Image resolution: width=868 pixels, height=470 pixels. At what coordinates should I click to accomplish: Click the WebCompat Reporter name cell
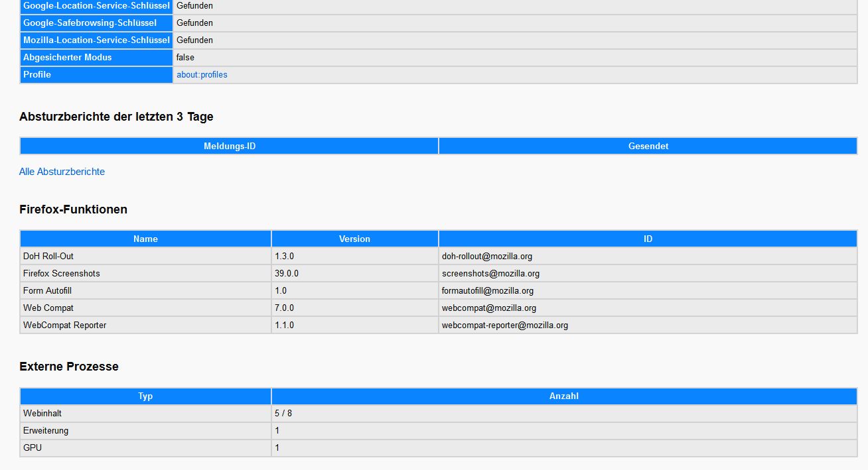(x=64, y=325)
